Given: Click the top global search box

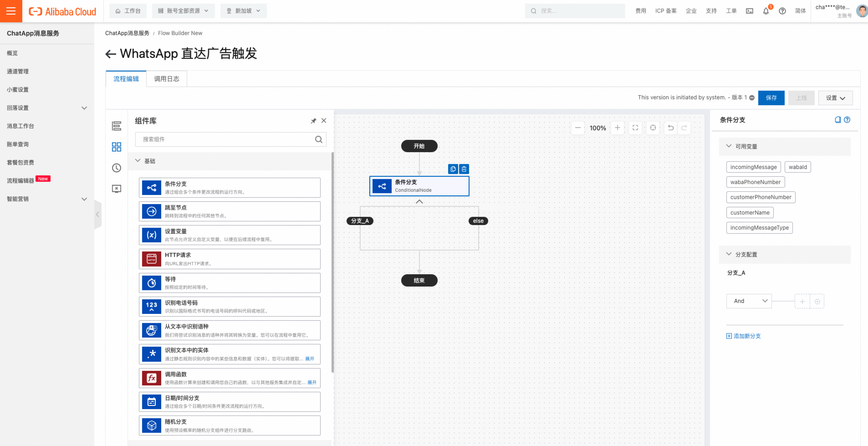Looking at the screenshot, I should tap(575, 11).
